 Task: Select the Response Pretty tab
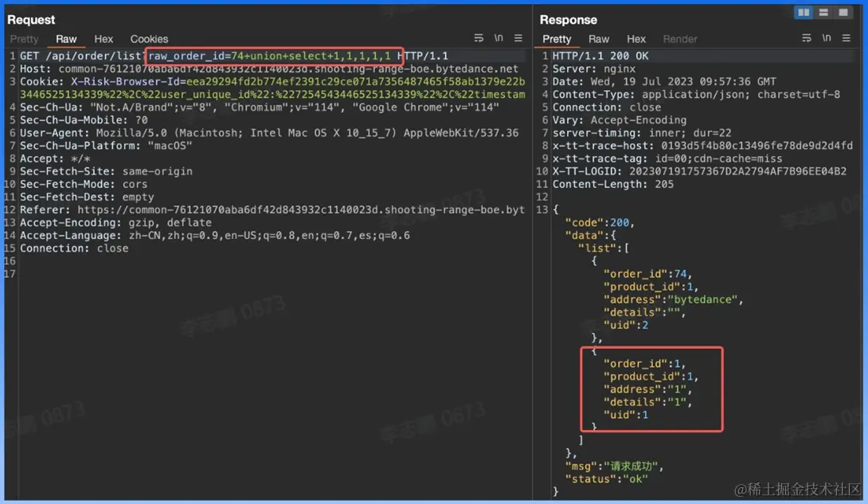click(x=557, y=39)
